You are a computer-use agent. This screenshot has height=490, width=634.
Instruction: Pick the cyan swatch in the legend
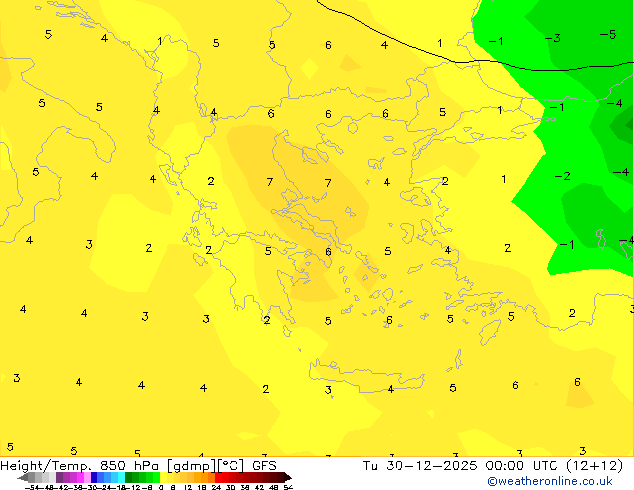(x=121, y=477)
